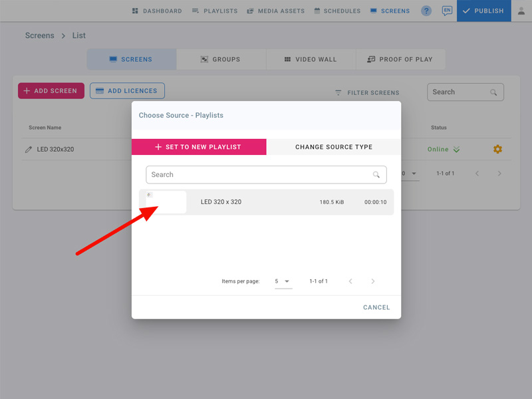Click the Filter Screens icon
This screenshot has width=532, height=399.
point(338,93)
